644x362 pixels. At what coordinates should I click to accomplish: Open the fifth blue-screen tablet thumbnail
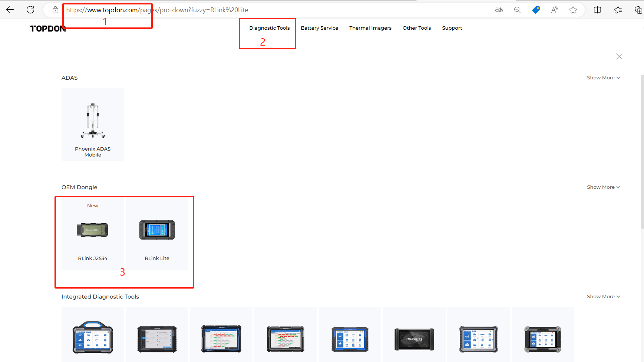350,339
